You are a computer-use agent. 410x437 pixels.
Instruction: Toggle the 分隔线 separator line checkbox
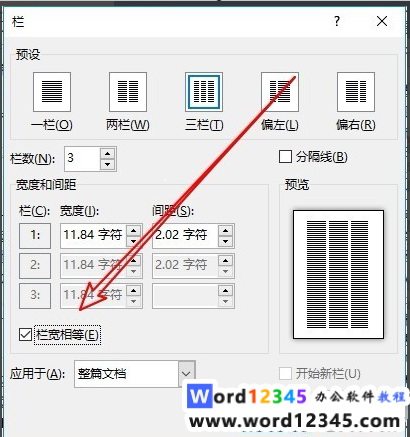285,157
